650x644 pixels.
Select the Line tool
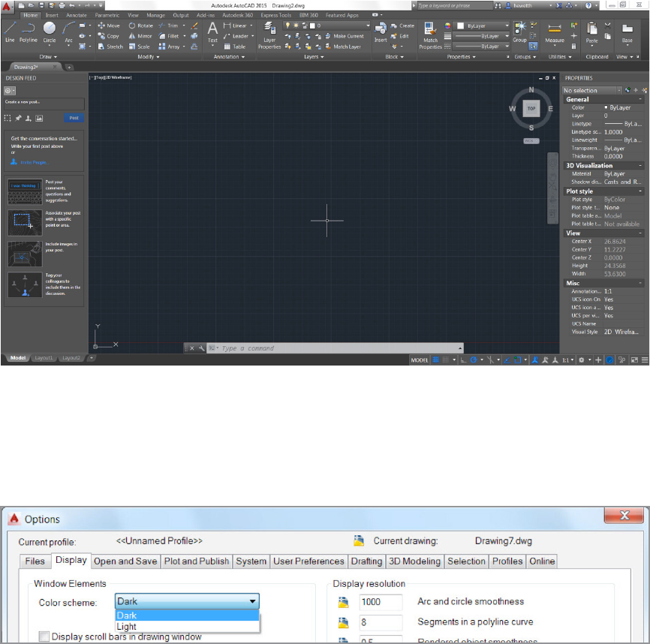(10, 32)
